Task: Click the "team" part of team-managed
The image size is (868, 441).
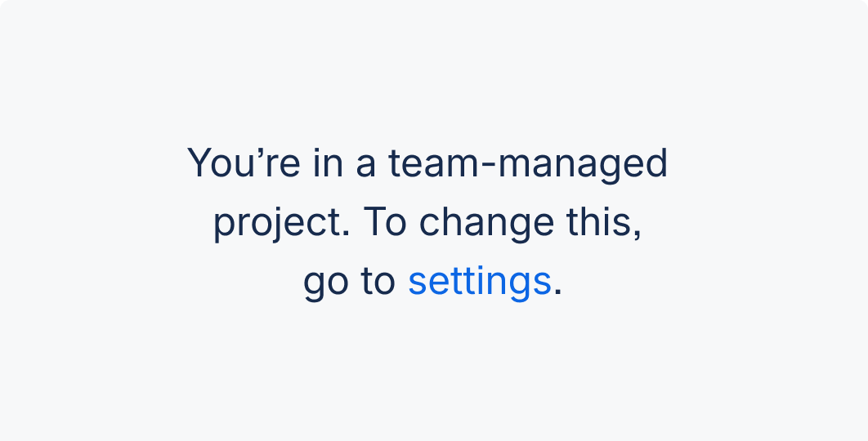Action: pos(435,164)
